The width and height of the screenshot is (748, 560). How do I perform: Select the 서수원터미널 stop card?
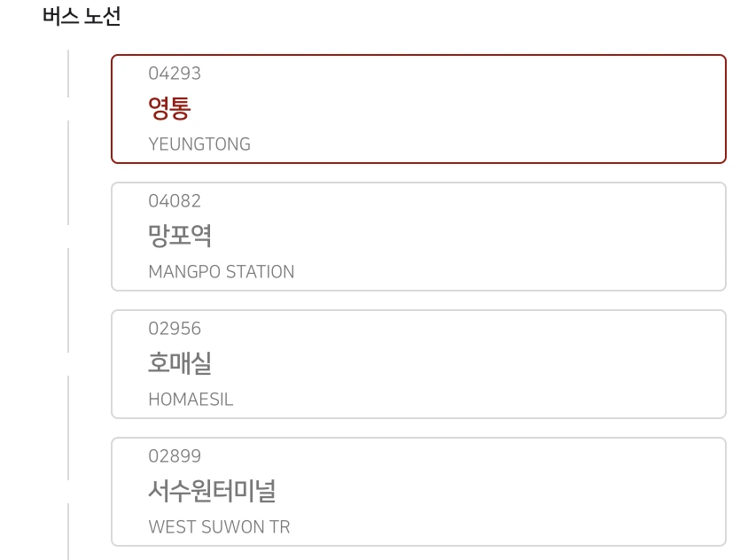coord(417,491)
